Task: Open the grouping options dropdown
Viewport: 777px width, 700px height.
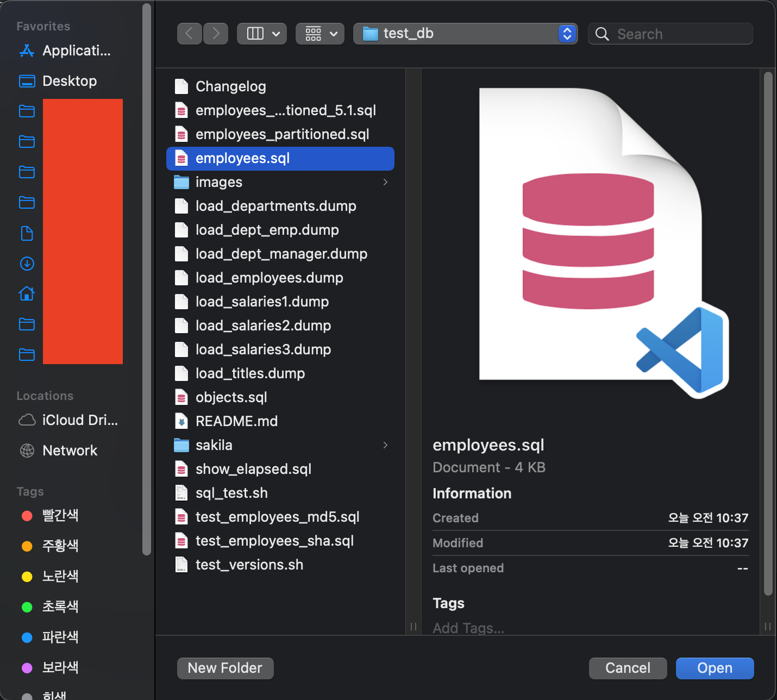Action: click(320, 34)
